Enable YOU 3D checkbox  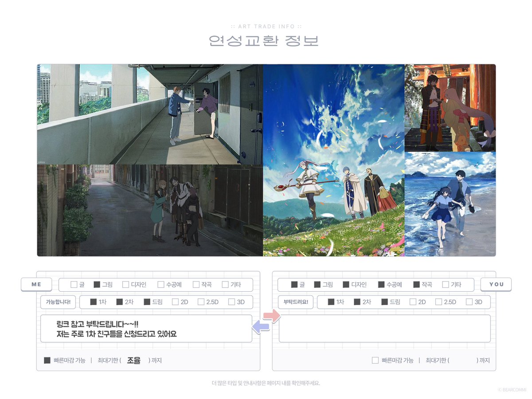(x=469, y=302)
